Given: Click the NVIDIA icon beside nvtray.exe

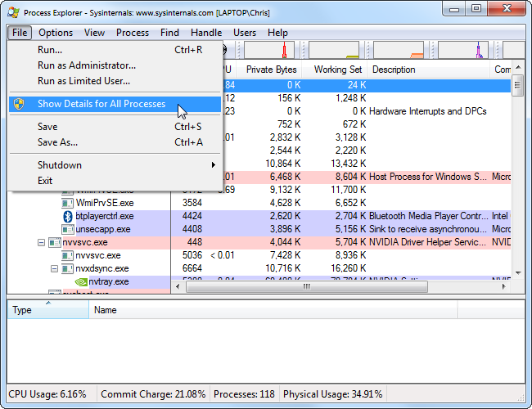Looking at the screenshot, I should 81,282.
